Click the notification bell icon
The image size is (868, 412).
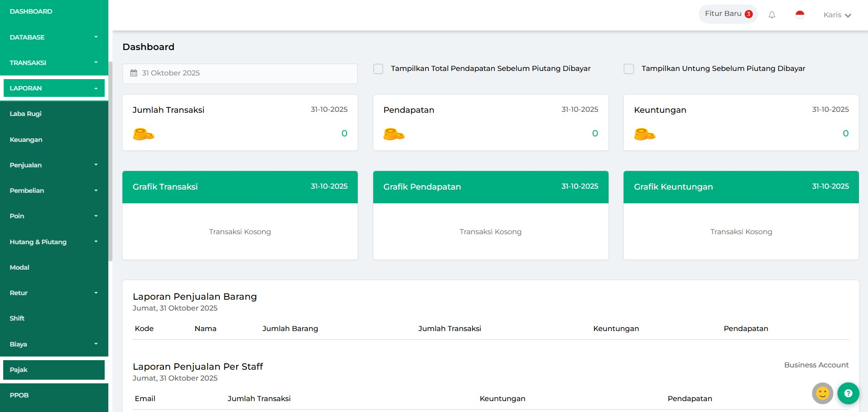point(772,15)
